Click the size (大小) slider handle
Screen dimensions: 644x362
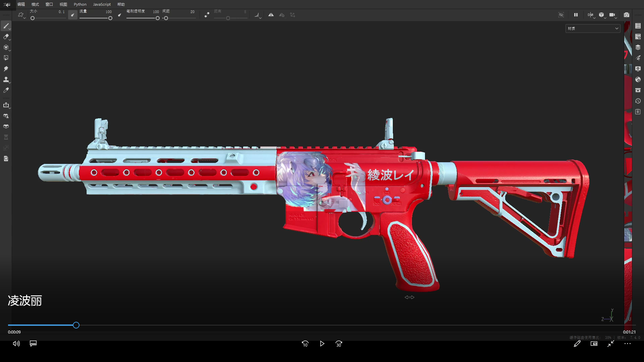[x=33, y=18]
